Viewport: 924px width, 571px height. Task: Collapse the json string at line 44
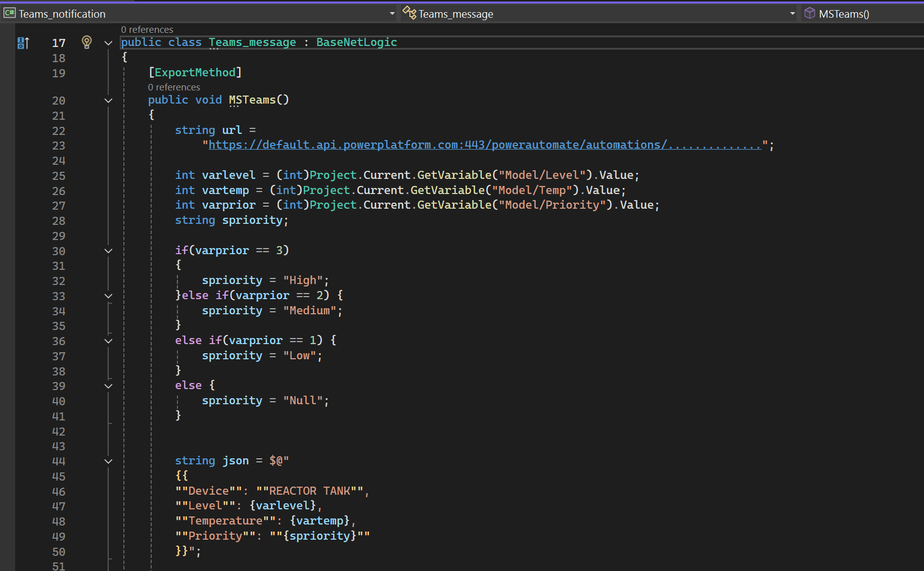108,461
